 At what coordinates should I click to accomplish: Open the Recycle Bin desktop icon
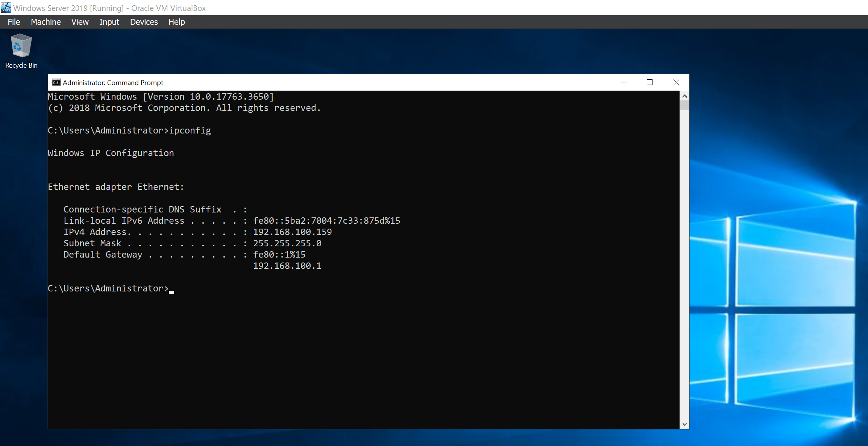click(21, 51)
